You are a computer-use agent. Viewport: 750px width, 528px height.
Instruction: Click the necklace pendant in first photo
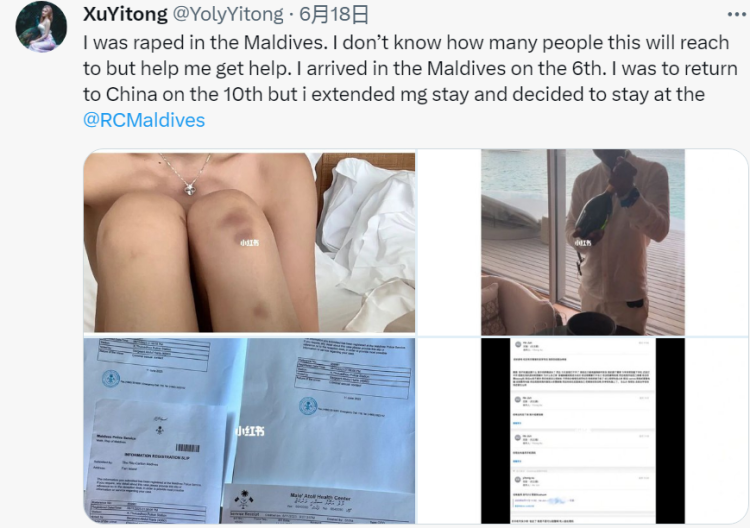coord(191,188)
